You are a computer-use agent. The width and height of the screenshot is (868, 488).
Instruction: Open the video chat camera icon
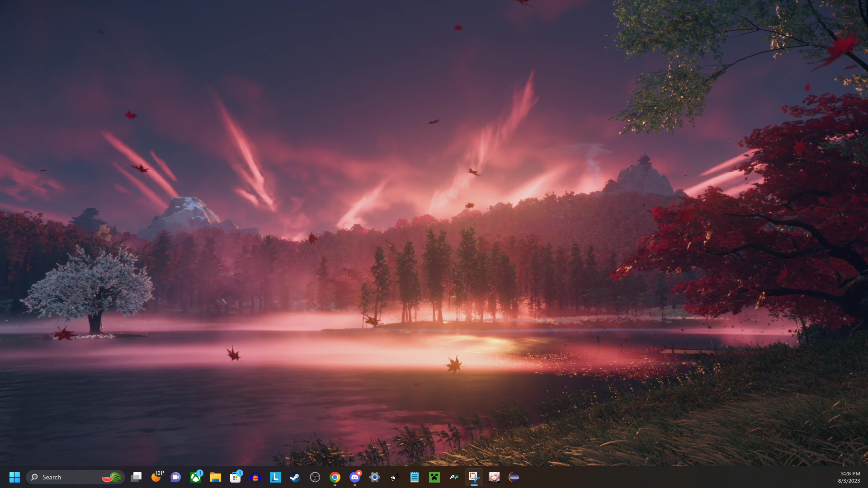tap(176, 477)
